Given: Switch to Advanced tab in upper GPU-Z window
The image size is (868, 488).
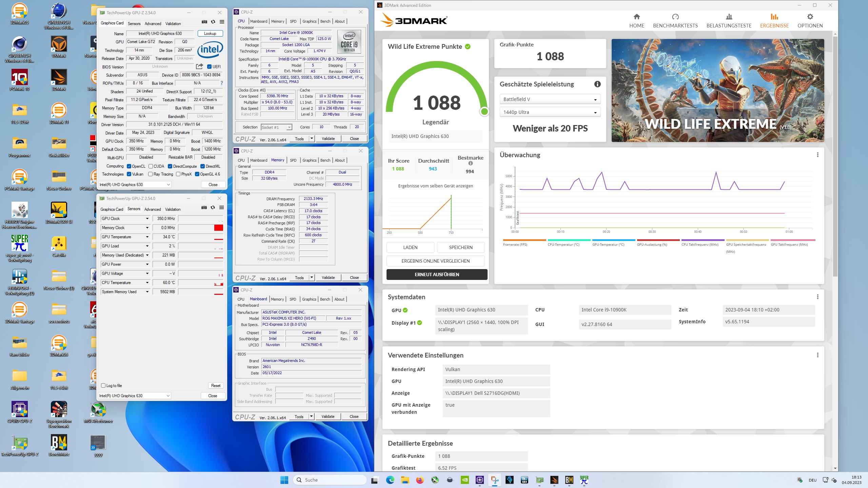Looking at the screenshot, I should [153, 24].
